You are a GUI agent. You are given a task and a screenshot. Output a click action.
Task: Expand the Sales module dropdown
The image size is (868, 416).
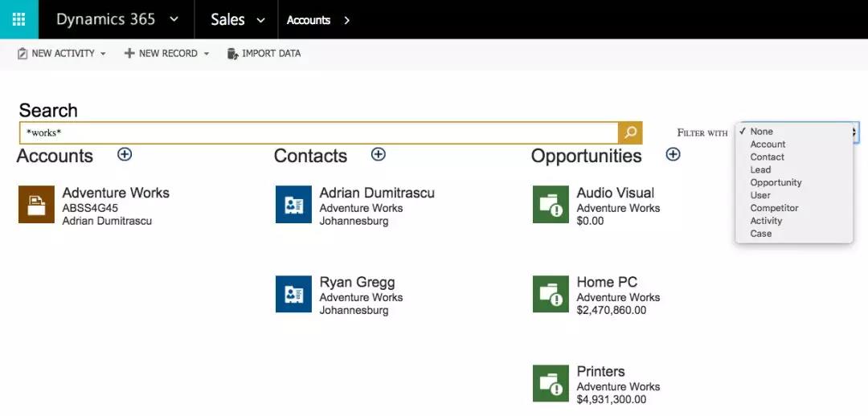260,20
